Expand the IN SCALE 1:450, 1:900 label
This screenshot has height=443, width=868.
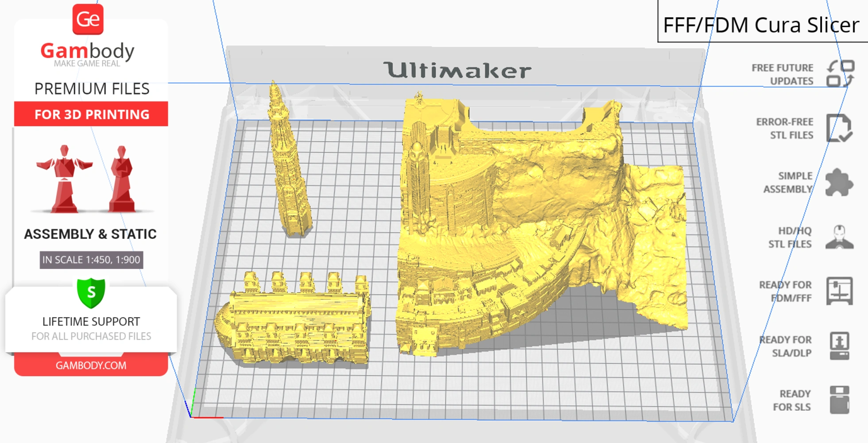(90, 260)
